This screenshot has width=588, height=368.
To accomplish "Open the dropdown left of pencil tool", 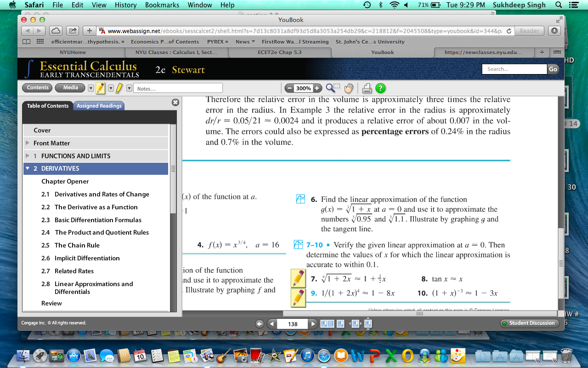I will pos(90,88).
